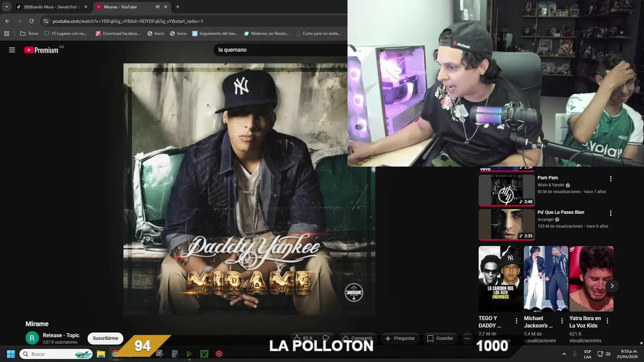Image resolution: width=644 pixels, height=362 pixels.
Task: Open the Michael Jackson's short thumbnail
Action: pyautogui.click(x=546, y=279)
